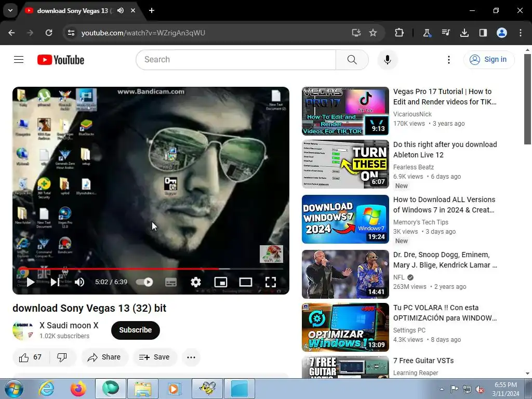
Task: Open Tu PC VOLARA video title
Action: click(x=445, y=313)
